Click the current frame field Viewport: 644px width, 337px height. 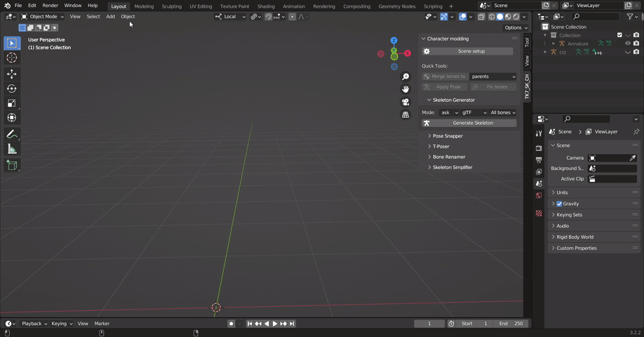(x=429, y=324)
